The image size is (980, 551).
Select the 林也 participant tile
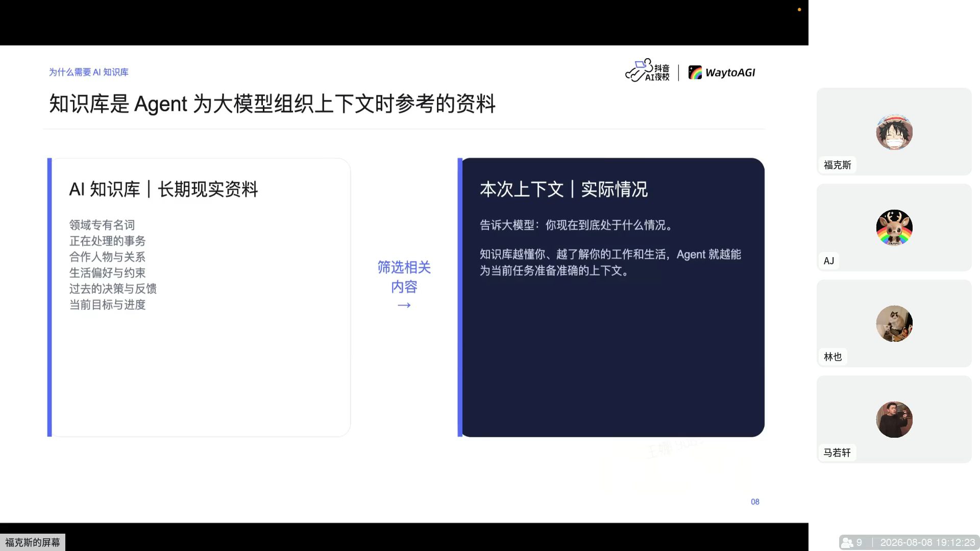(894, 323)
